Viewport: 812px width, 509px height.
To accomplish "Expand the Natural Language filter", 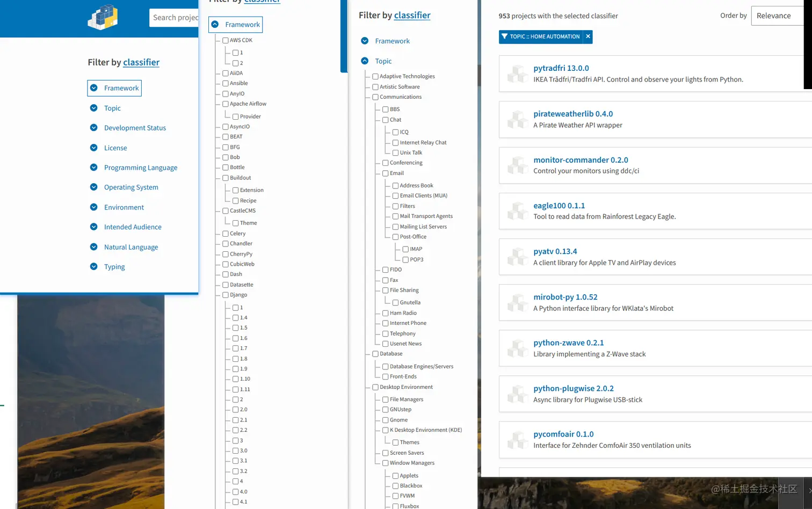I will click(x=124, y=247).
